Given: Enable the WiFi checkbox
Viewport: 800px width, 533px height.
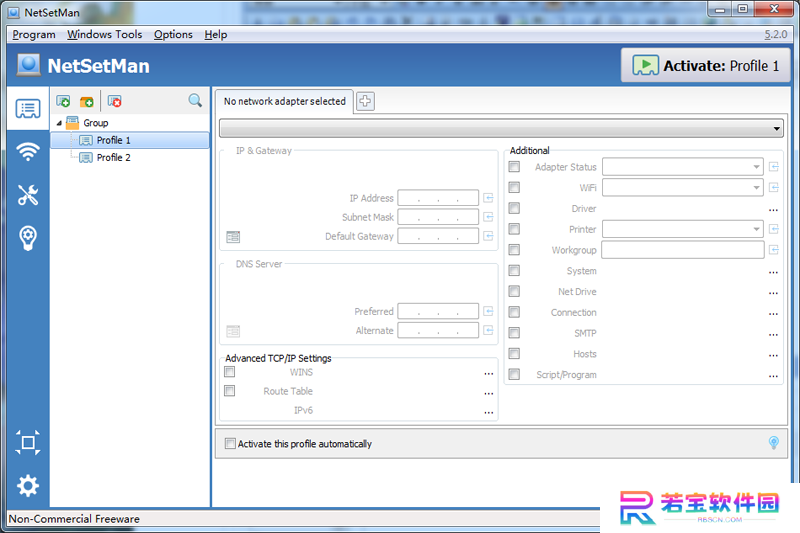Looking at the screenshot, I should (x=514, y=187).
